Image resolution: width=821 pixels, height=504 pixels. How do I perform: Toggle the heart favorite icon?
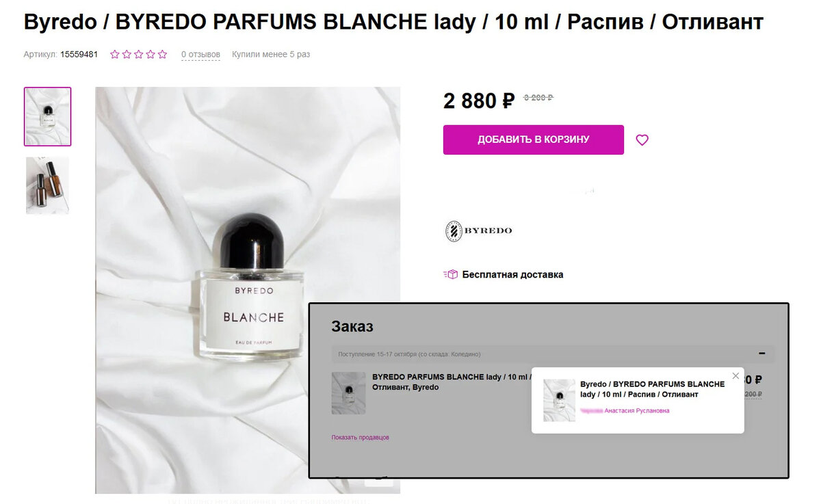click(x=642, y=140)
